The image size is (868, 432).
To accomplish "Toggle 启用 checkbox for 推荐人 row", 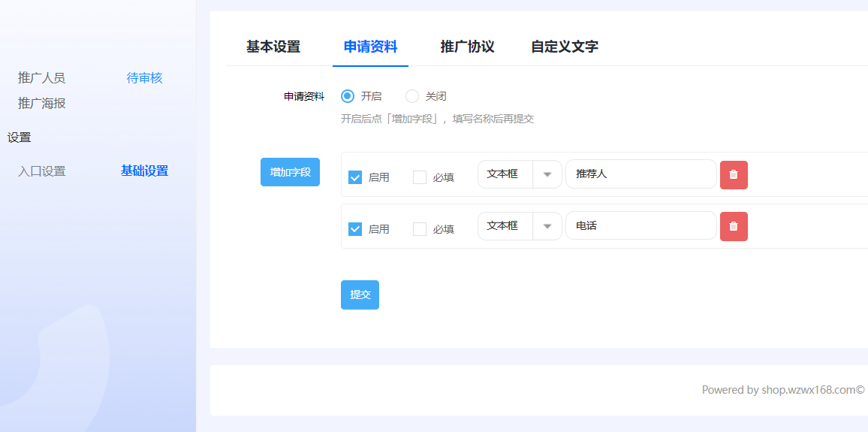I will point(355,177).
